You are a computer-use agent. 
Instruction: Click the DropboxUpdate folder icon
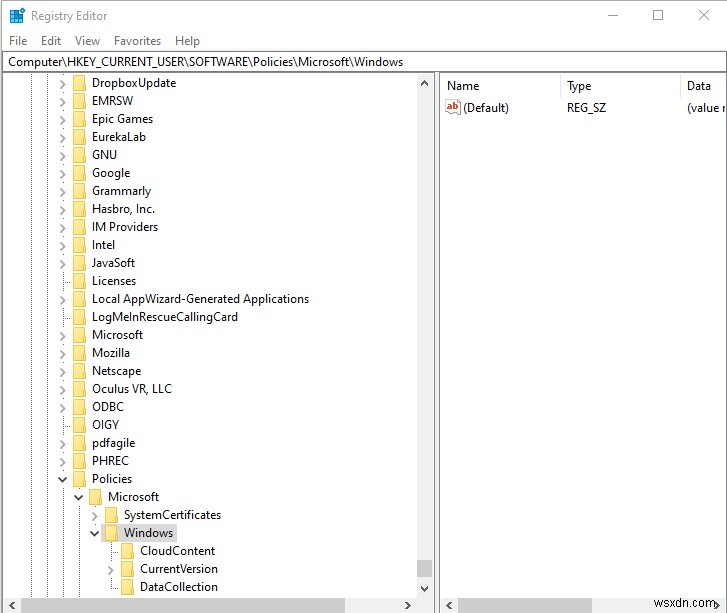[80, 83]
